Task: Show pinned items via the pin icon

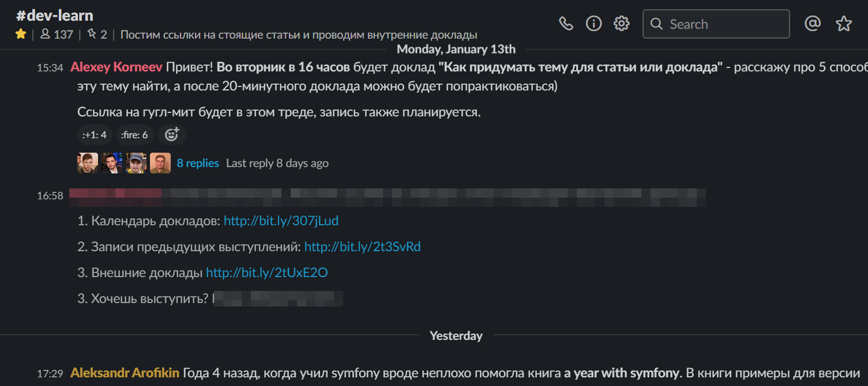Action: point(93,35)
